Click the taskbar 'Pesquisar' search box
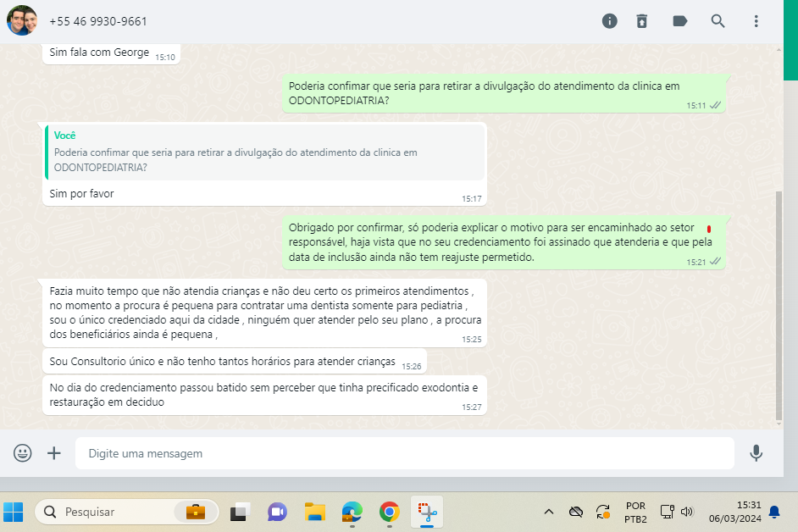The image size is (798, 532). point(110,512)
